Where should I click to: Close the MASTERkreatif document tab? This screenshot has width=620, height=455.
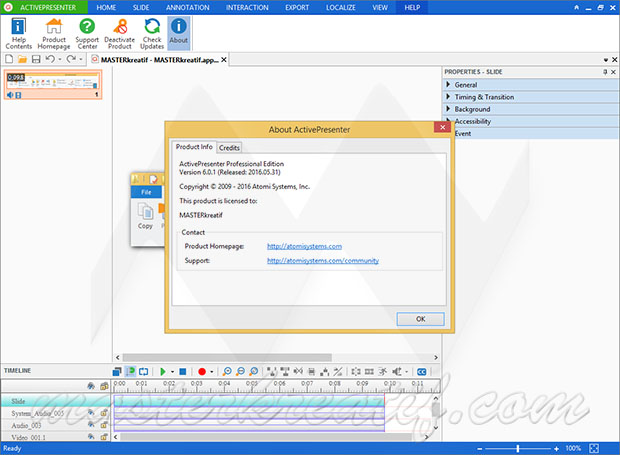click(x=224, y=60)
